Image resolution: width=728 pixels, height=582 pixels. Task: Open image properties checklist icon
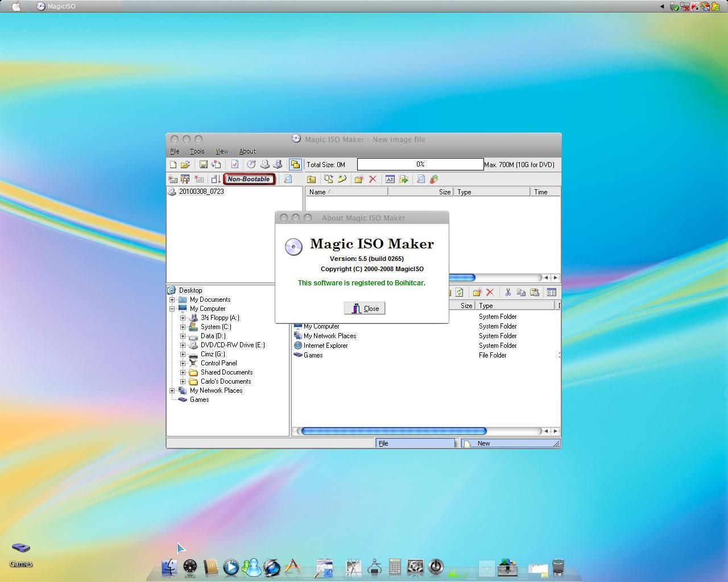click(234, 164)
